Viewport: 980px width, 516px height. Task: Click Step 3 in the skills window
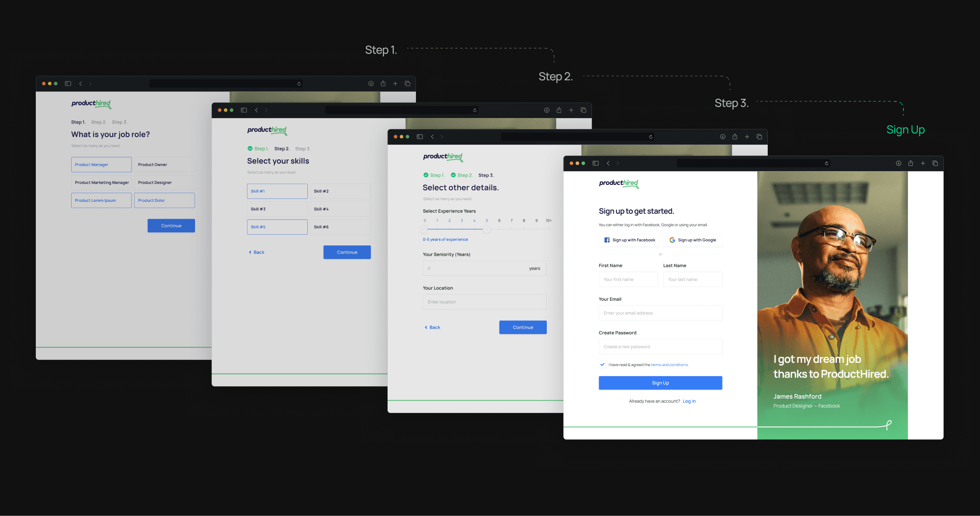[302, 149]
